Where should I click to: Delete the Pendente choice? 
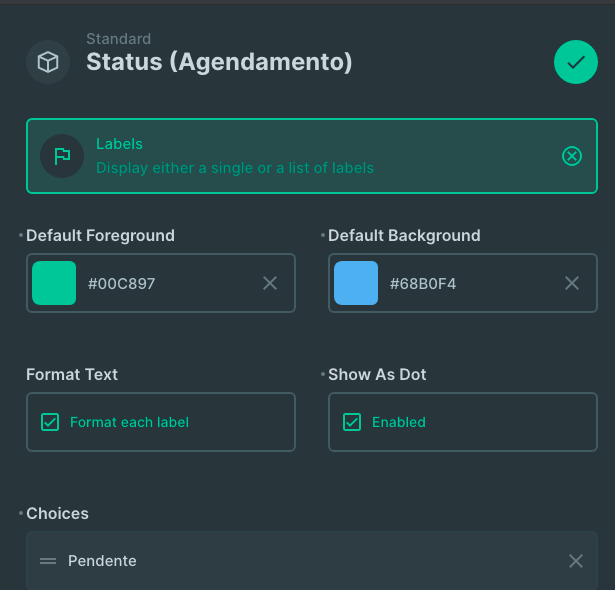point(575,561)
